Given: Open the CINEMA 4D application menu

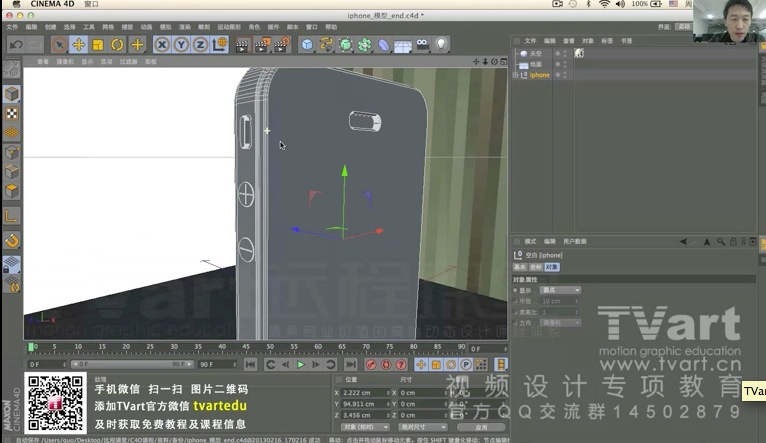Looking at the screenshot, I should [52, 4].
